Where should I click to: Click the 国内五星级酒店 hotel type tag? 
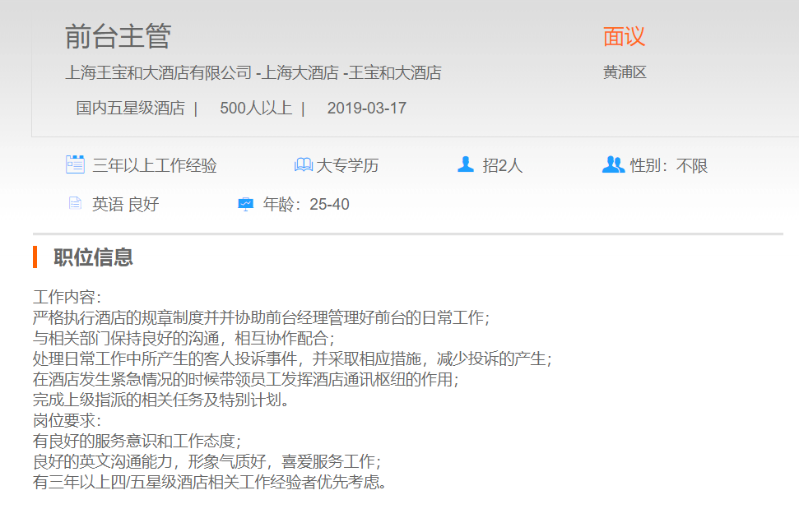[x=130, y=109]
